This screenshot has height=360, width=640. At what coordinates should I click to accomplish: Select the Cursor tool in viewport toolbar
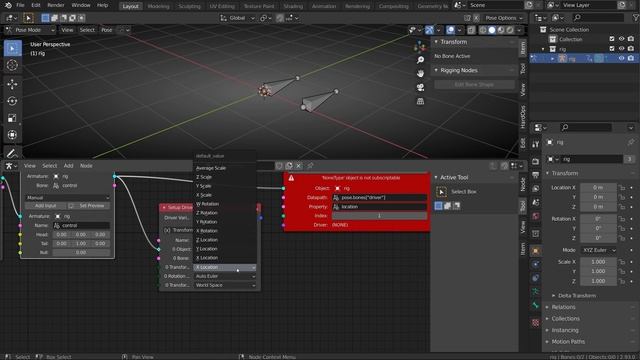pyautogui.click(x=12, y=65)
